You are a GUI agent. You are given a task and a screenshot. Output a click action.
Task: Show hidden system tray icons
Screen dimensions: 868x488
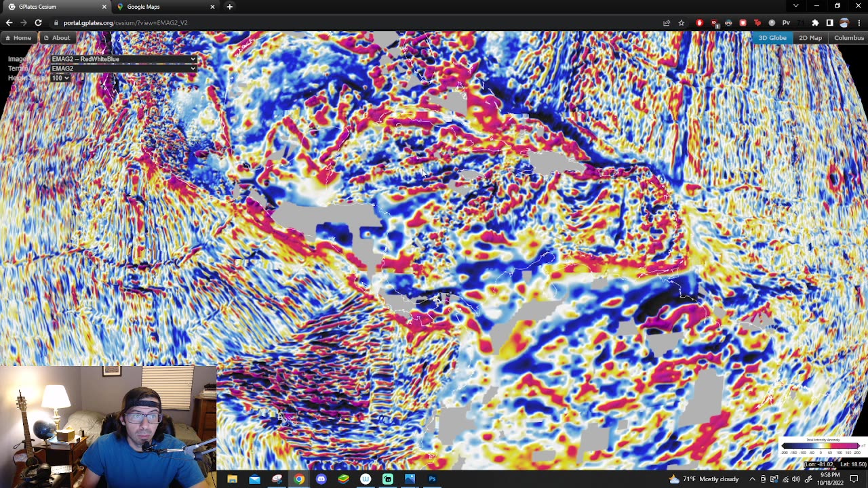(752, 479)
